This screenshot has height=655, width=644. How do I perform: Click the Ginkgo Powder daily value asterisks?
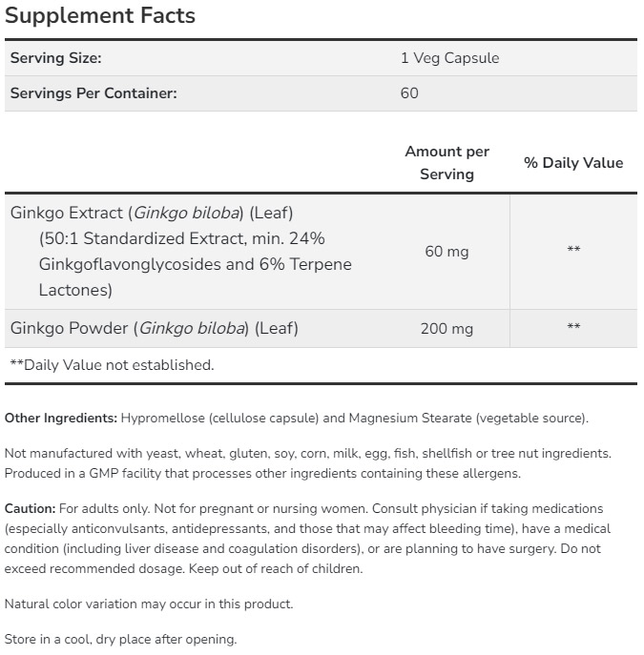573,329
